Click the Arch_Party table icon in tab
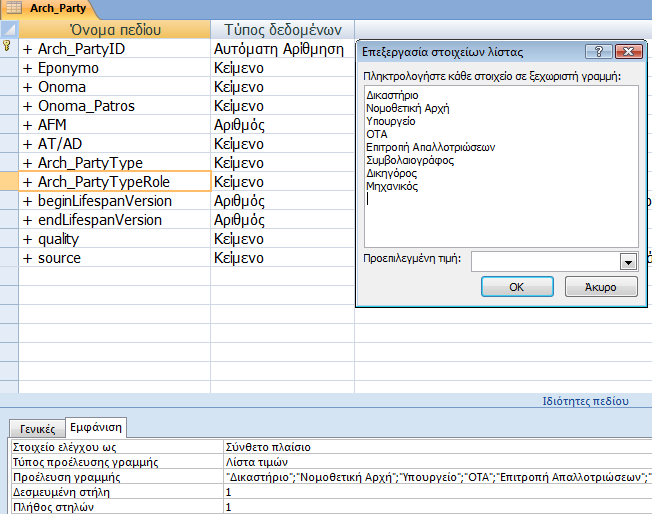The image size is (652, 514). pos(14,7)
